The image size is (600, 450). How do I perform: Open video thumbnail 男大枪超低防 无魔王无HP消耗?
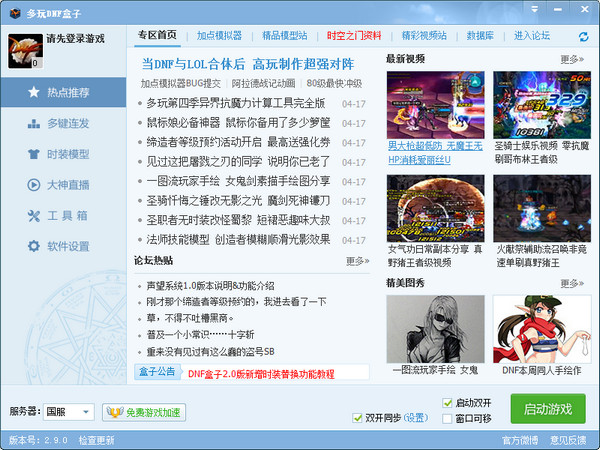click(435, 105)
